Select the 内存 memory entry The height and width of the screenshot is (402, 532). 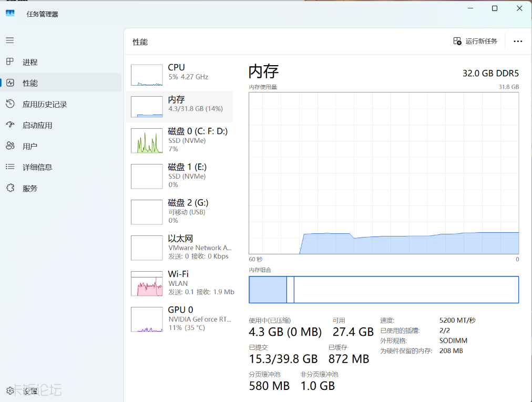point(179,107)
